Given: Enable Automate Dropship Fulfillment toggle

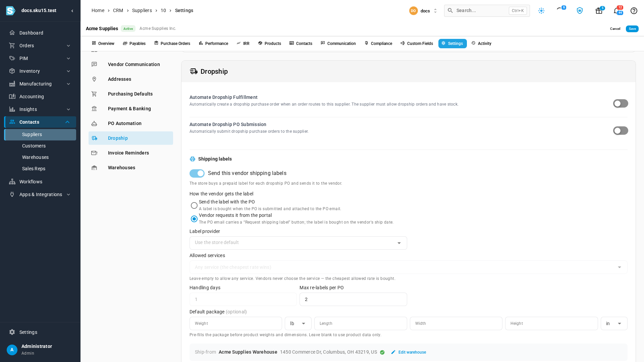Looking at the screenshot, I should tap(621, 104).
